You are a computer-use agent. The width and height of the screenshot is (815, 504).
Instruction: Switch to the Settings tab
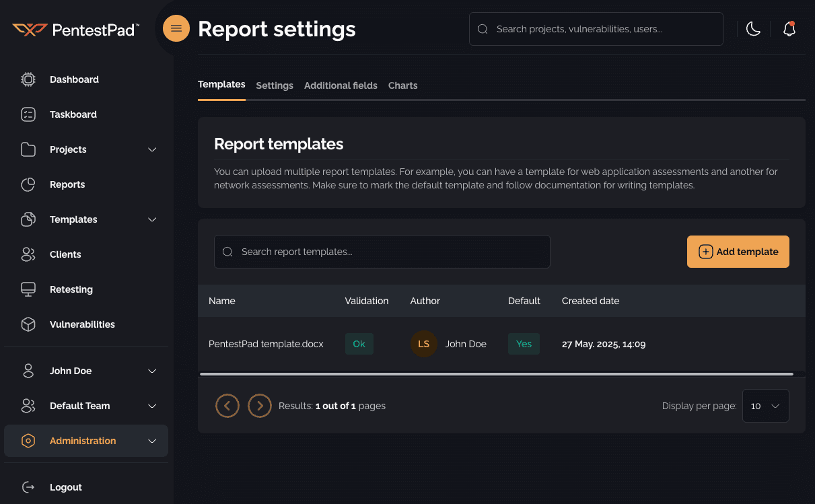click(x=274, y=85)
